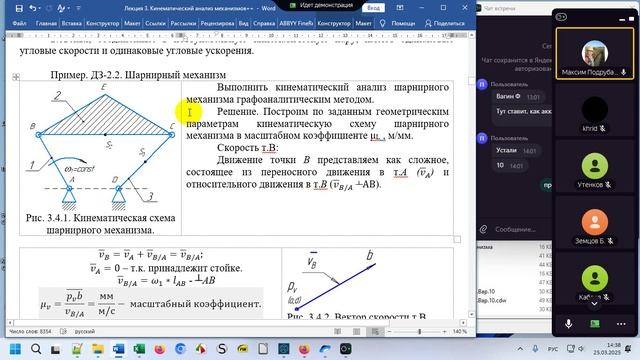The image size is (640, 360).
Task: Select the Утенков participant tile
Action: click(595, 167)
